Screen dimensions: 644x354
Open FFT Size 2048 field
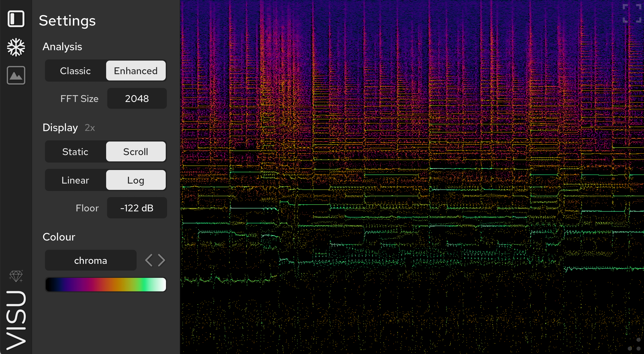(x=137, y=98)
